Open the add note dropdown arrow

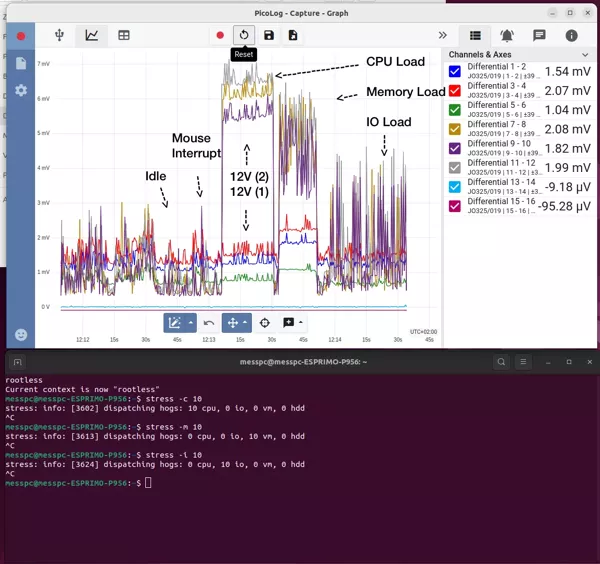(x=301, y=323)
